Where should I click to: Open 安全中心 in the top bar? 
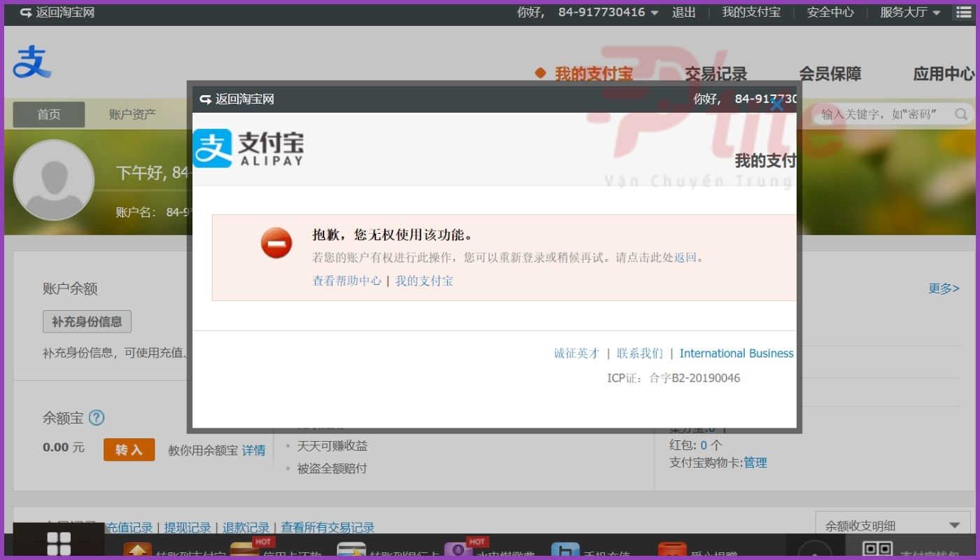[830, 13]
